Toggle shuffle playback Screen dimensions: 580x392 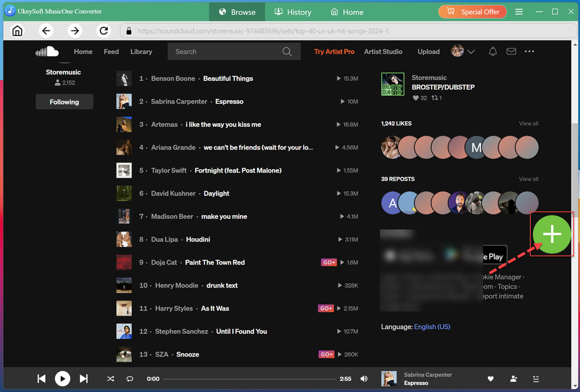point(111,378)
